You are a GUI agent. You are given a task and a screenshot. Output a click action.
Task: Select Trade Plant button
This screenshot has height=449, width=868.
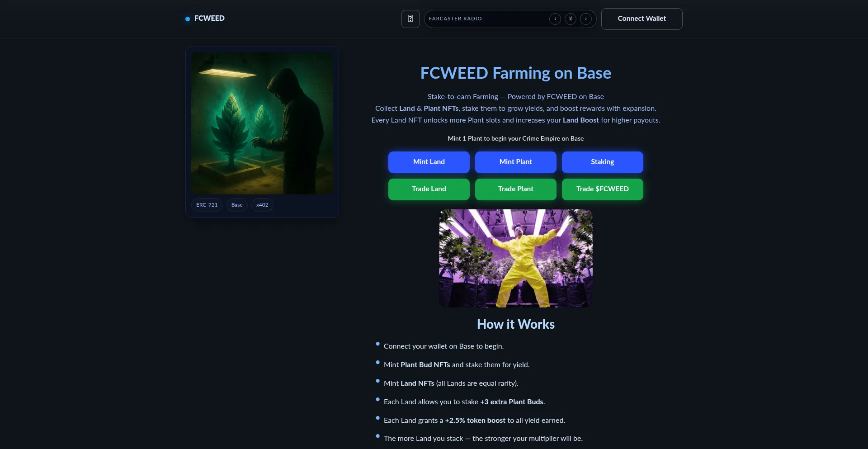click(516, 189)
